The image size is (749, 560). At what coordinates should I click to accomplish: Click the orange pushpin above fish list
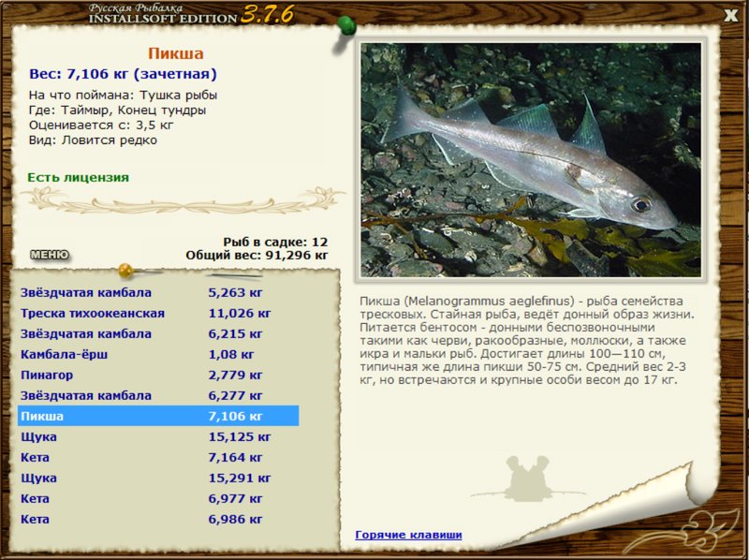[x=125, y=272]
